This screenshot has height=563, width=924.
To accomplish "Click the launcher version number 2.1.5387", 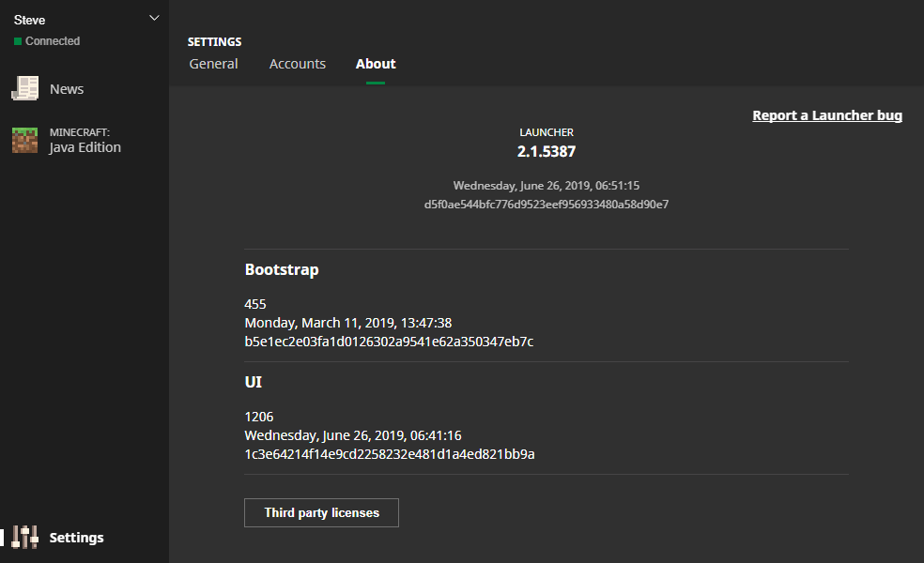I will (547, 150).
